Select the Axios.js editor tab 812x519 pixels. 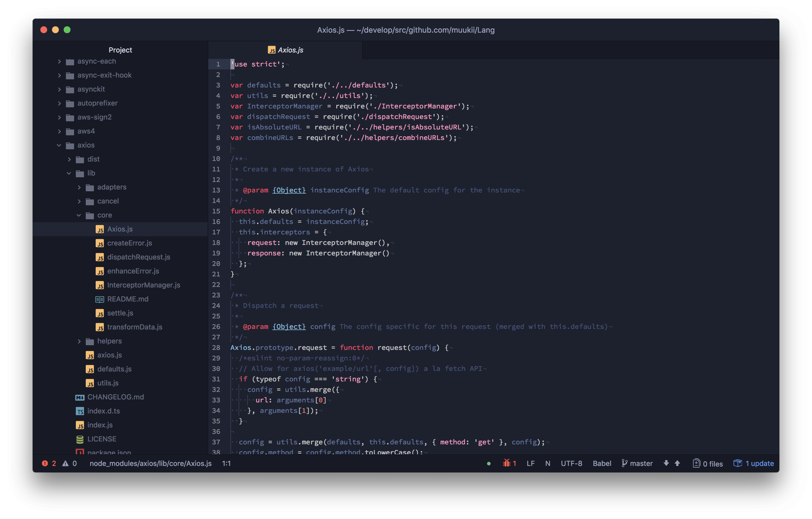[x=286, y=50]
